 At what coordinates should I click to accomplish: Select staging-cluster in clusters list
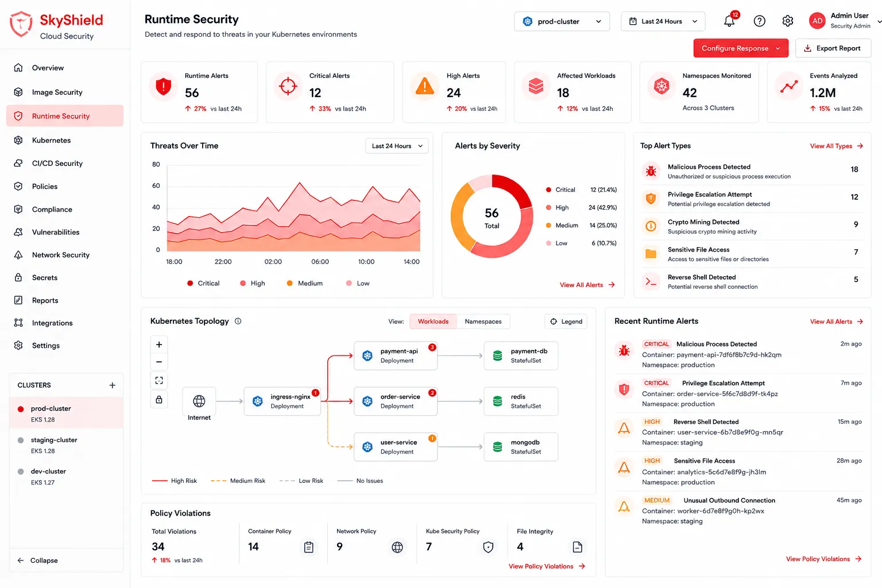pyautogui.click(x=66, y=445)
